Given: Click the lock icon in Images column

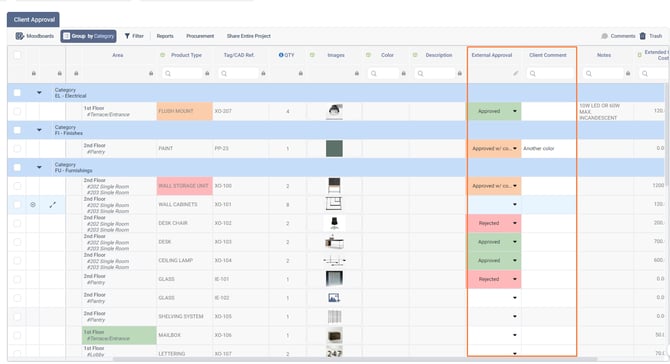Looking at the screenshot, I should (357, 73).
